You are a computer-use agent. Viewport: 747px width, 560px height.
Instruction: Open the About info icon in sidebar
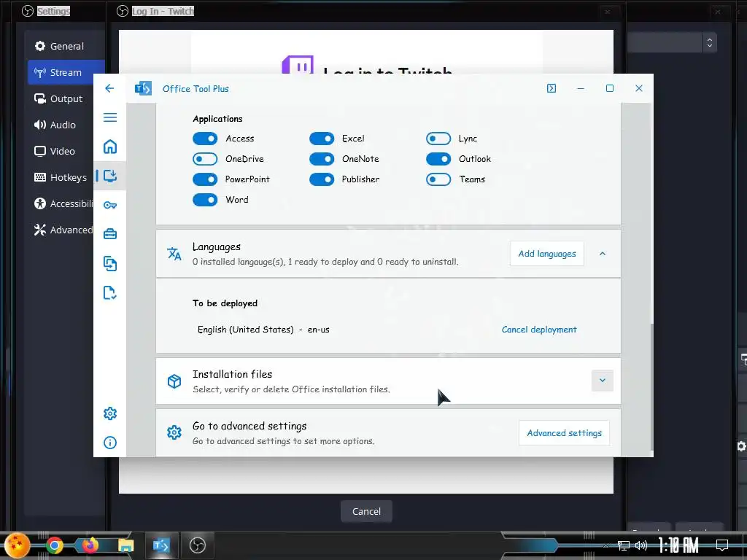(x=110, y=443)
